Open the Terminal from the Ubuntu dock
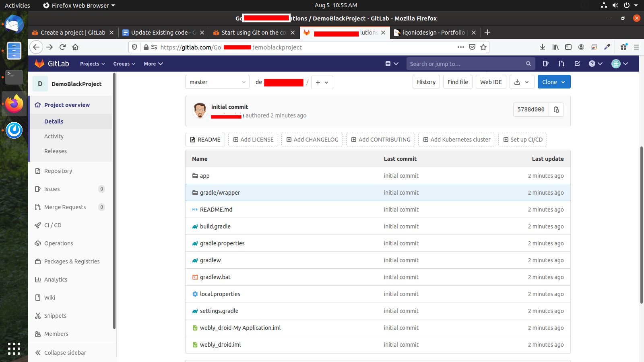The width and height of the screenshot is (644, 362). (14, 76)
